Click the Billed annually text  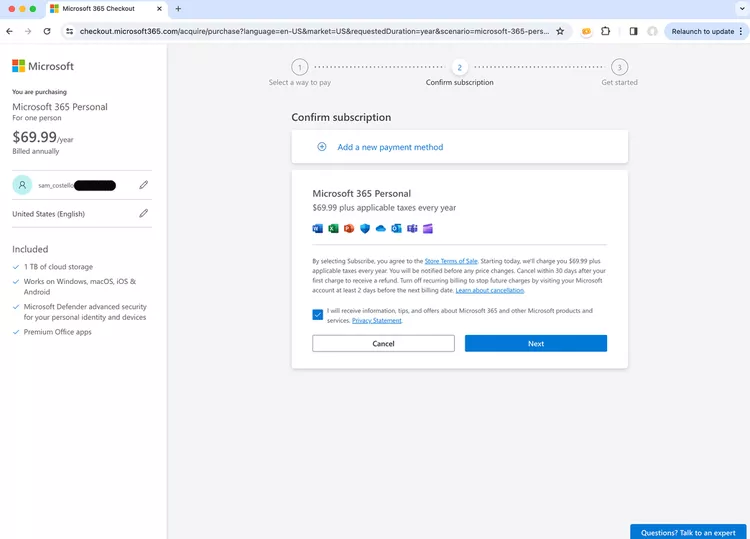36,151
